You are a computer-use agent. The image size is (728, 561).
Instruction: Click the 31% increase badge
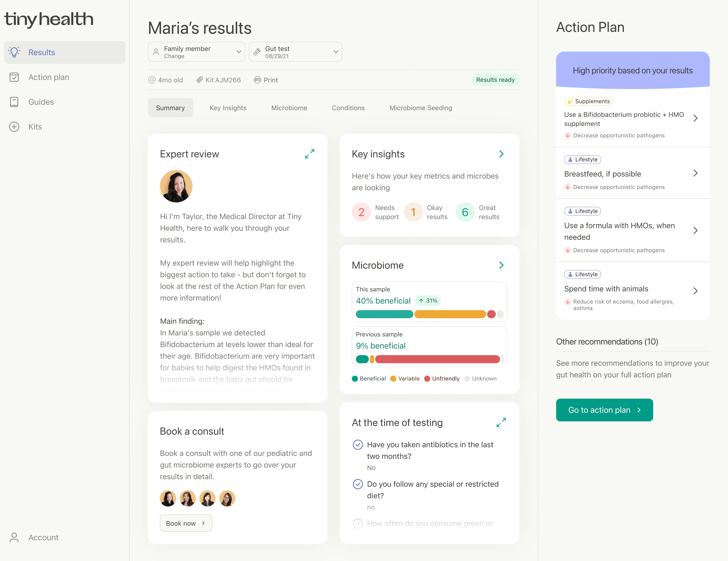point(428,301)
